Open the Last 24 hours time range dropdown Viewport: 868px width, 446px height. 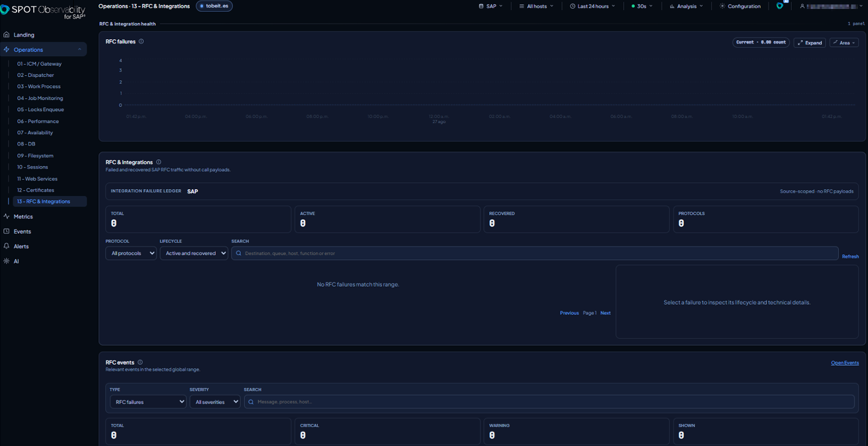[x=593, y=6]
